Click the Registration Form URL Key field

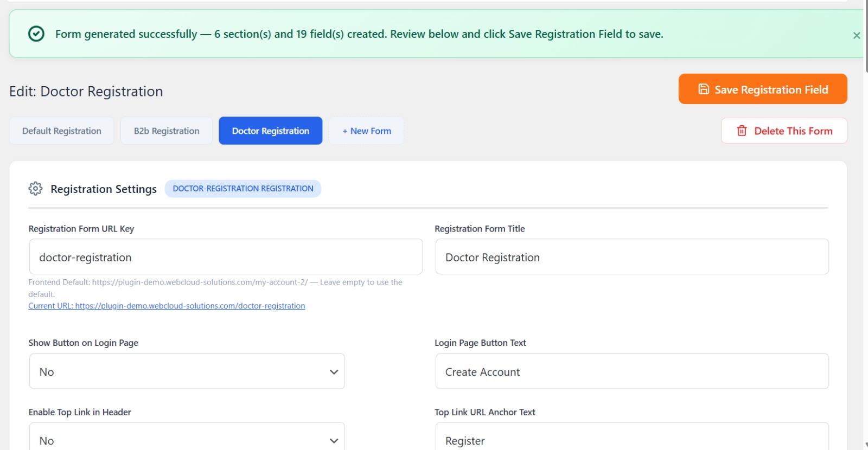coord(225,256)
